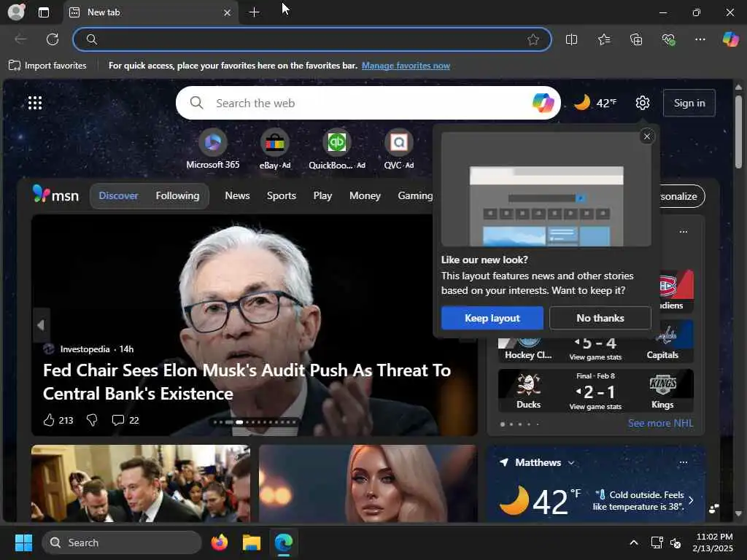Open Browser essentials heart icon
This screenshot has width=747, height=560.
point(668,39)
